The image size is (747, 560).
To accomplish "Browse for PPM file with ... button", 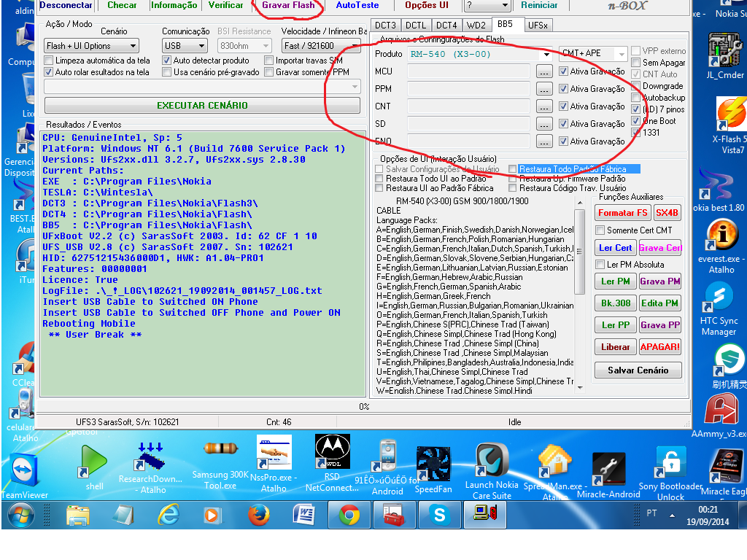I will 544,89.
